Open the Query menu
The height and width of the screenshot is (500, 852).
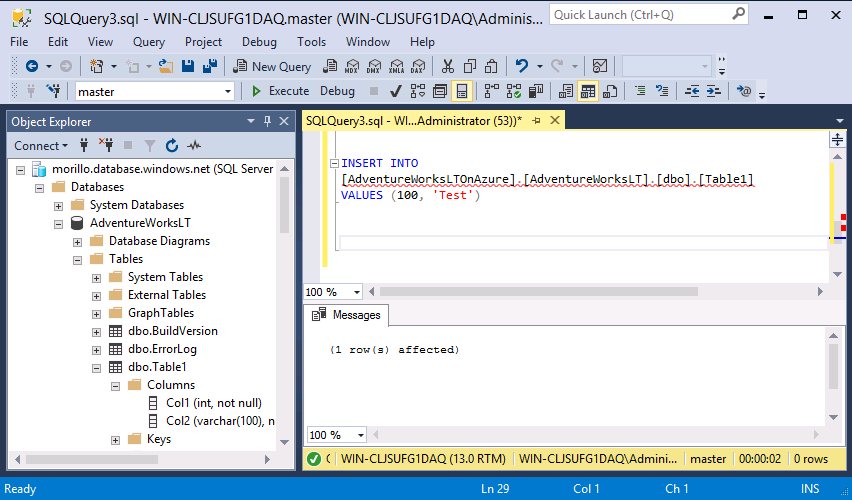pyautogui.click(x=149, y=42)
